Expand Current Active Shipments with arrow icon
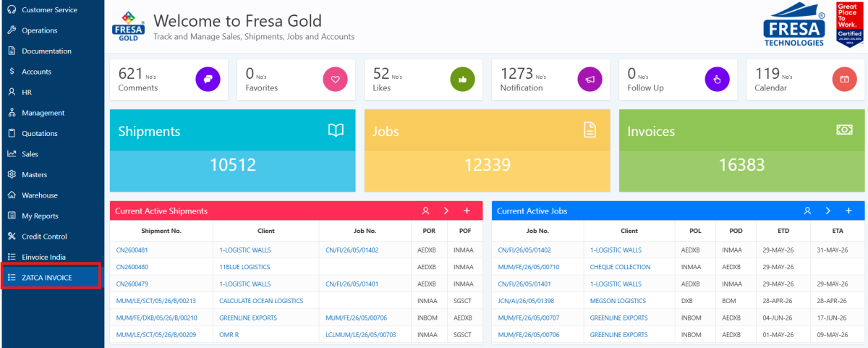868x348 pixels. 446,211
